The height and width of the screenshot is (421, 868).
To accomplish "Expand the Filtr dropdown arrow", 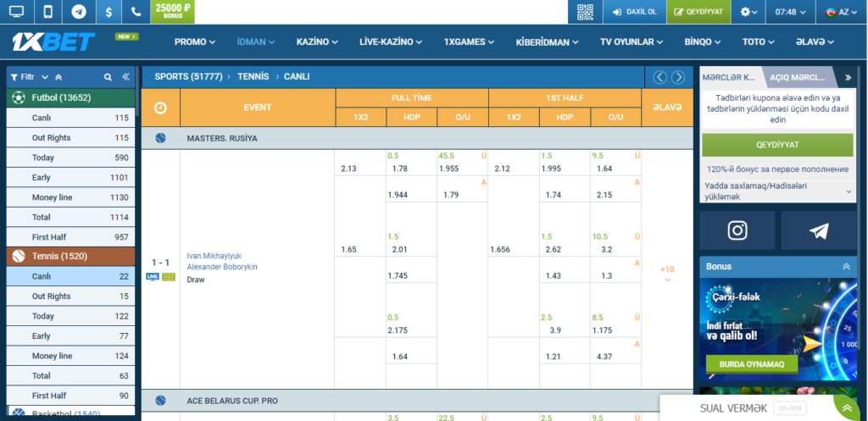I will tap(45, 77).
